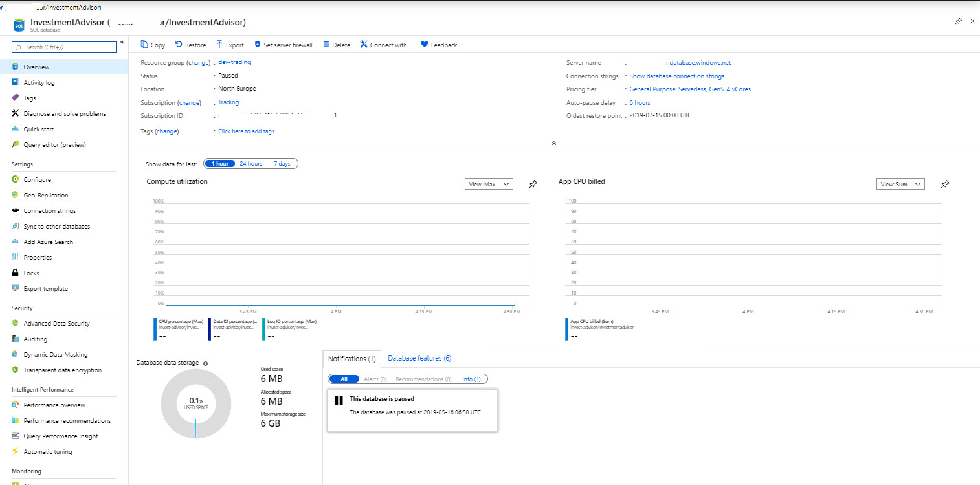980x485 pixels.
Task: Filter notifications by Info (1)
Action: click(472, 379)
